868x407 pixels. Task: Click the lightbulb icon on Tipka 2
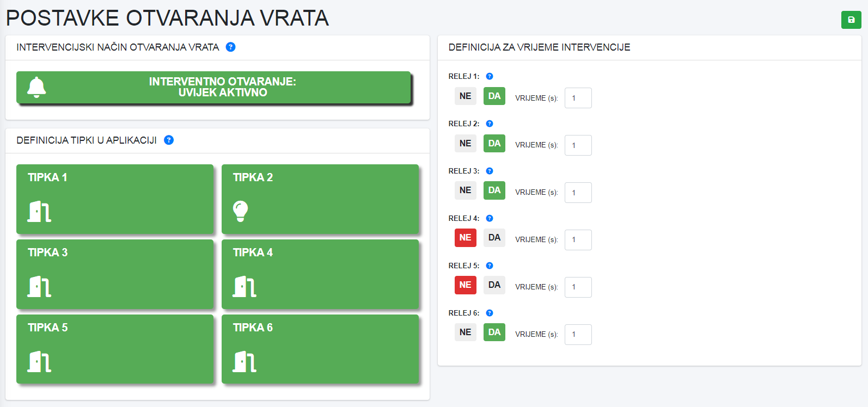pyautogui.click(x=240, y=211)
